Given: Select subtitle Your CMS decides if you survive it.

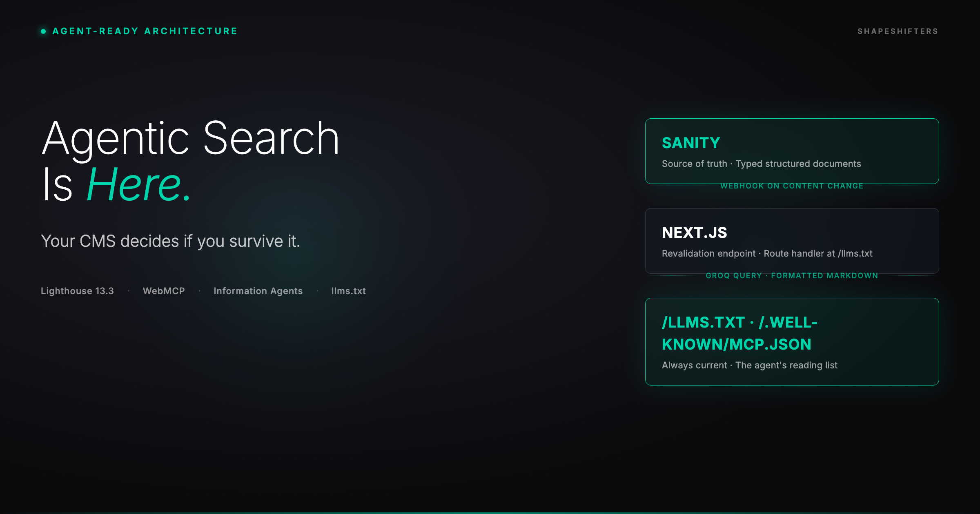Looking at the screenshot, I should click(x=171, y=241).
